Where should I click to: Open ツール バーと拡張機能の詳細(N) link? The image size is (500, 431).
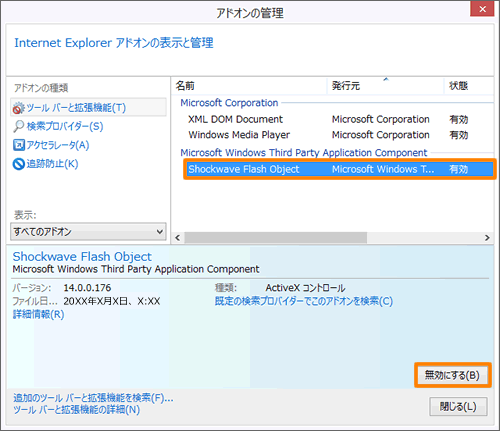[x=76, y=410]
